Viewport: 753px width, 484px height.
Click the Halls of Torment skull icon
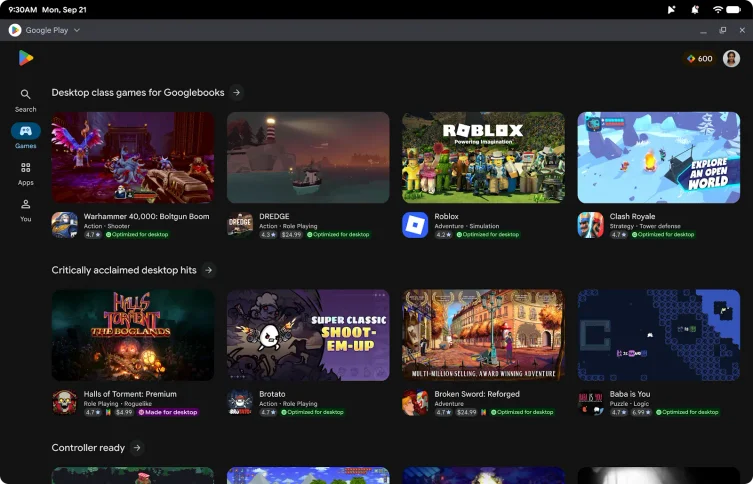point(64,402)
